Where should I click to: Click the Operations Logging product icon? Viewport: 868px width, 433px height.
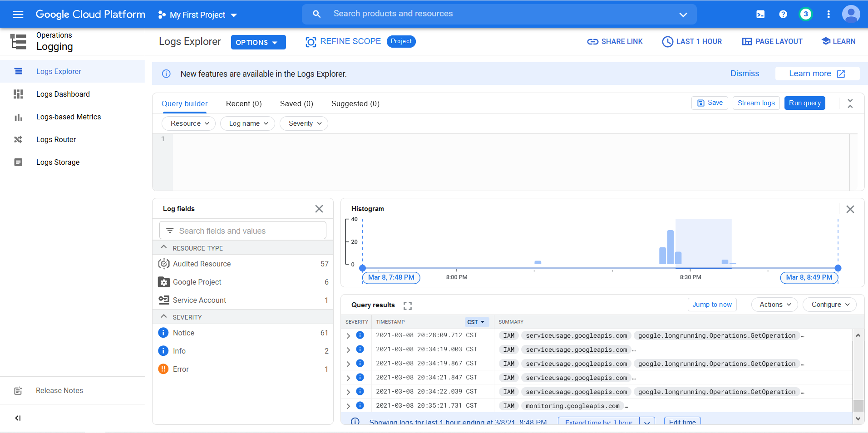(18, 41)
